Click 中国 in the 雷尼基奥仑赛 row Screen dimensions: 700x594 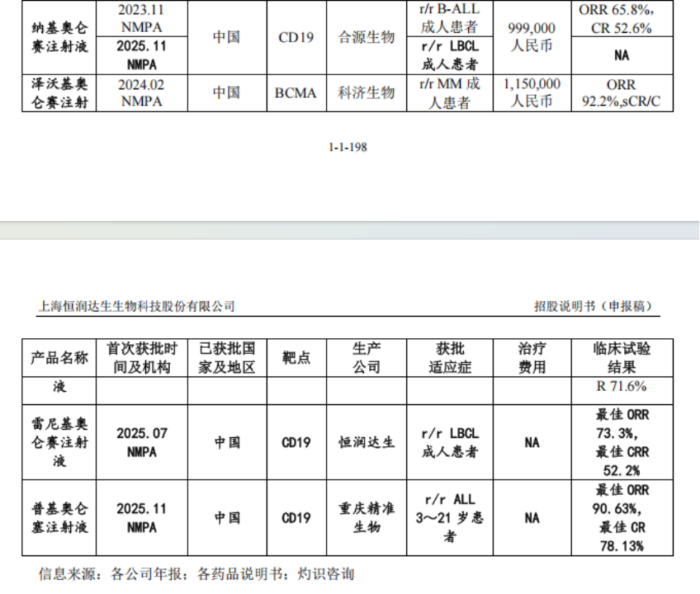(x=227, y=443)
